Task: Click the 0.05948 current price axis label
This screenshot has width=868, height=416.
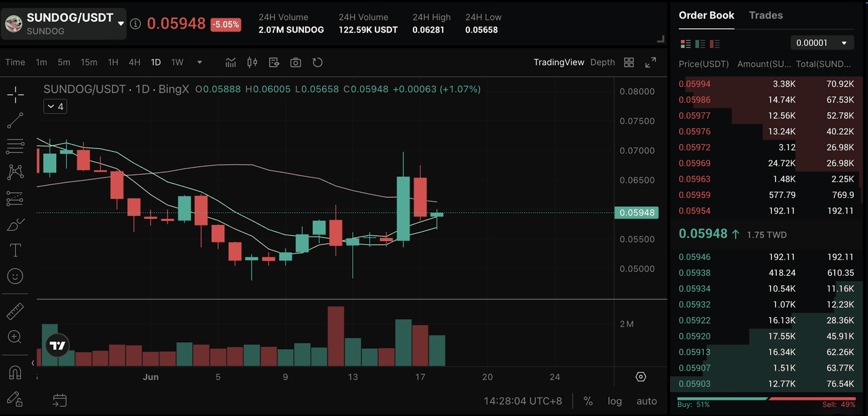Action: (636, 213)
